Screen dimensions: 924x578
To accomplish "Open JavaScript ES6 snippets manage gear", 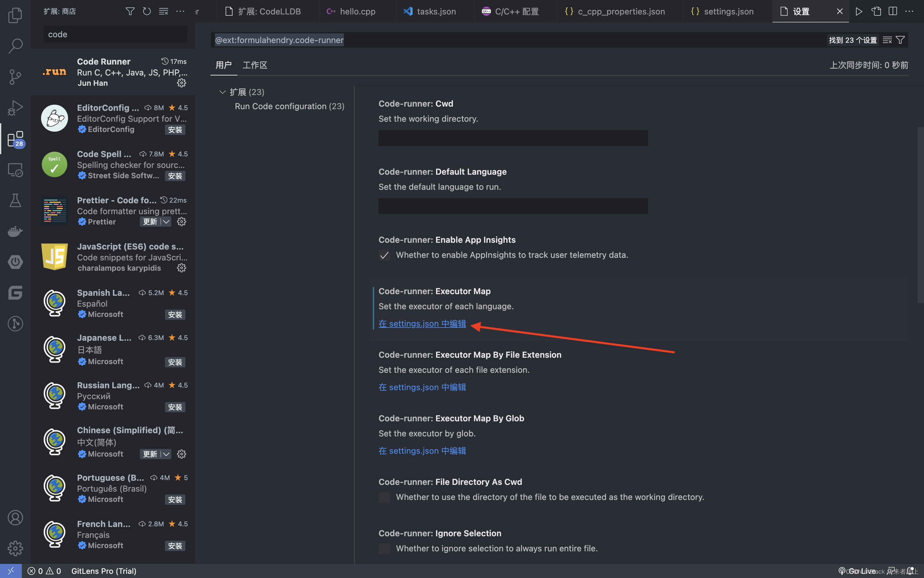I will pos(182,268).
